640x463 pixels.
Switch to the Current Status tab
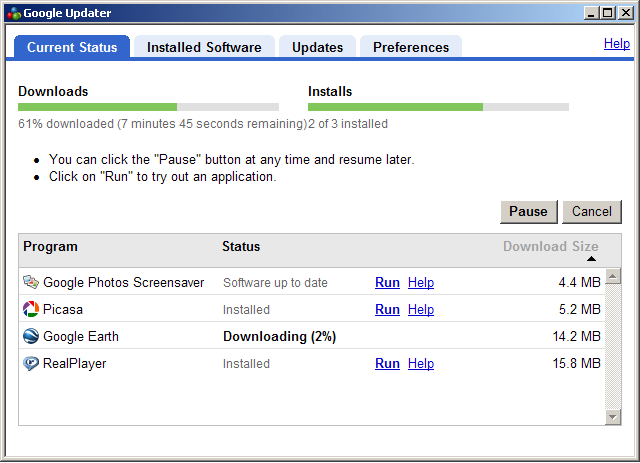72,47
